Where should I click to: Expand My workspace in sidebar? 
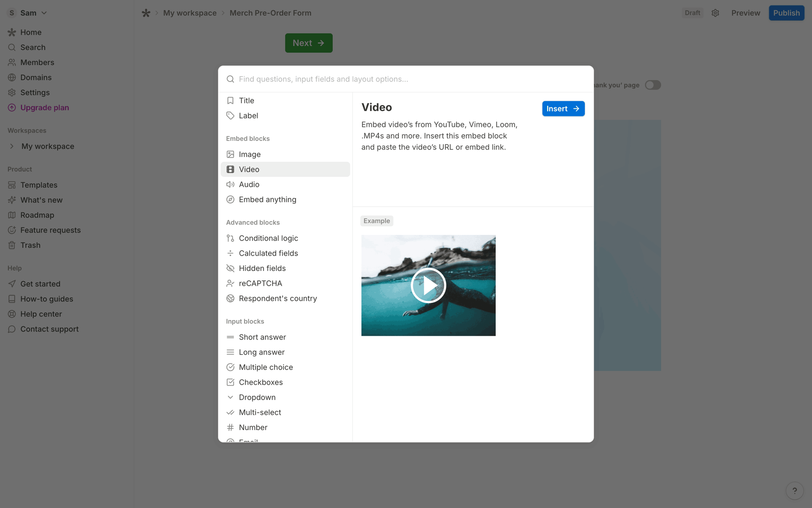point(12,146)
